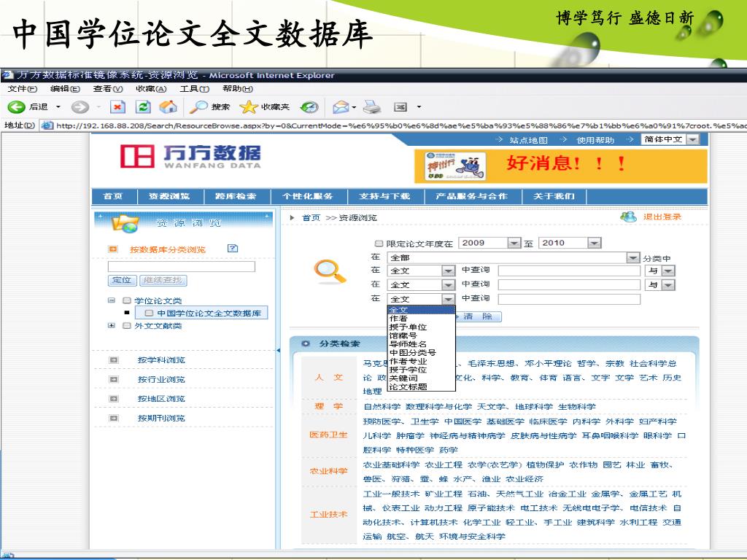The image size is (747, 560).
Task: Collapse the left panel via splitter arrow
Action: [x=278, y=351]
